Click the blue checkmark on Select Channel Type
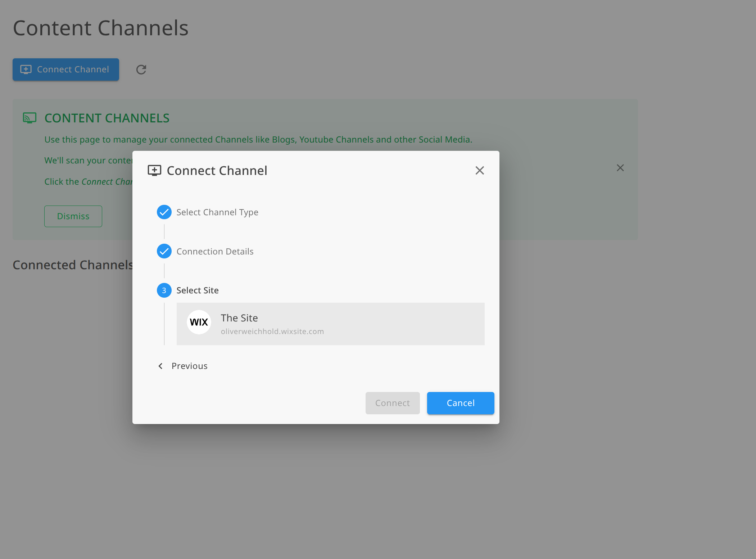Image resolution: width=756 pixels, height=559 pixels. pyautogui.click(x=164, y=212)
